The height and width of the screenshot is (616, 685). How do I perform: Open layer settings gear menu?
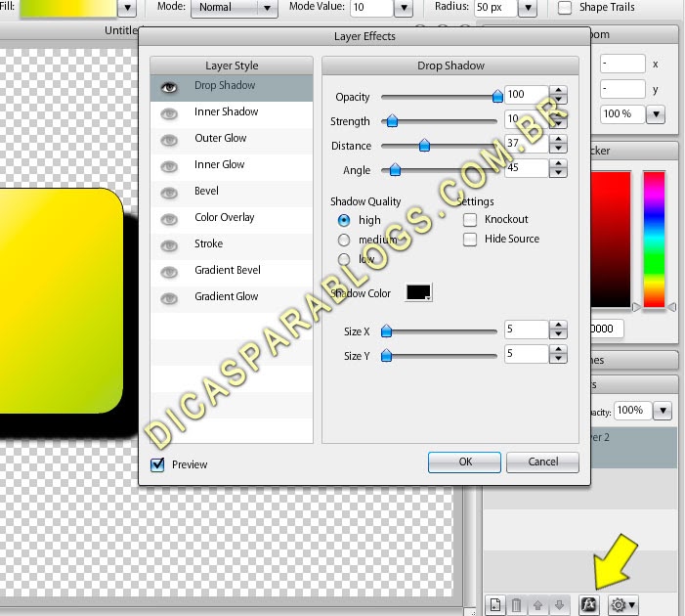(623, 605)
